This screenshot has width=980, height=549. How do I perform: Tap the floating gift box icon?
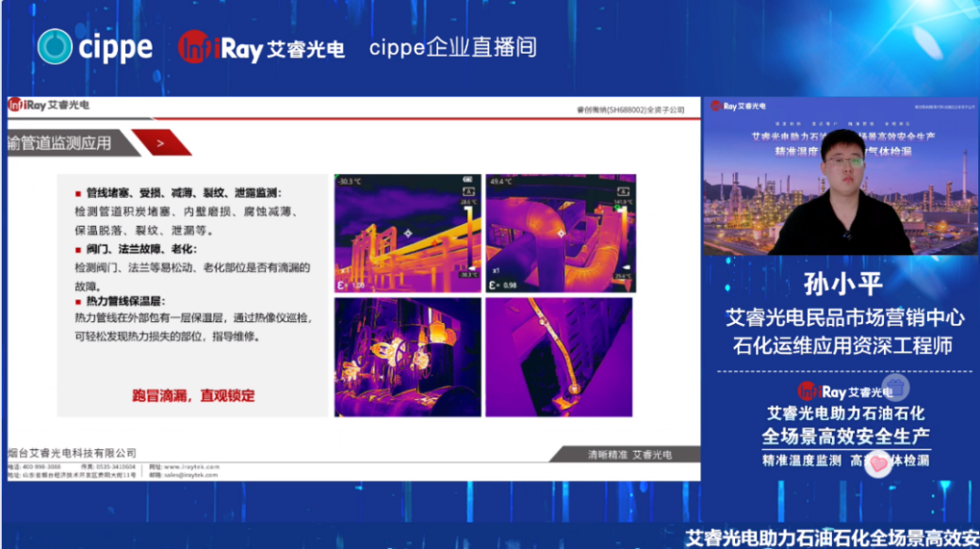click(x=895, y=388)
